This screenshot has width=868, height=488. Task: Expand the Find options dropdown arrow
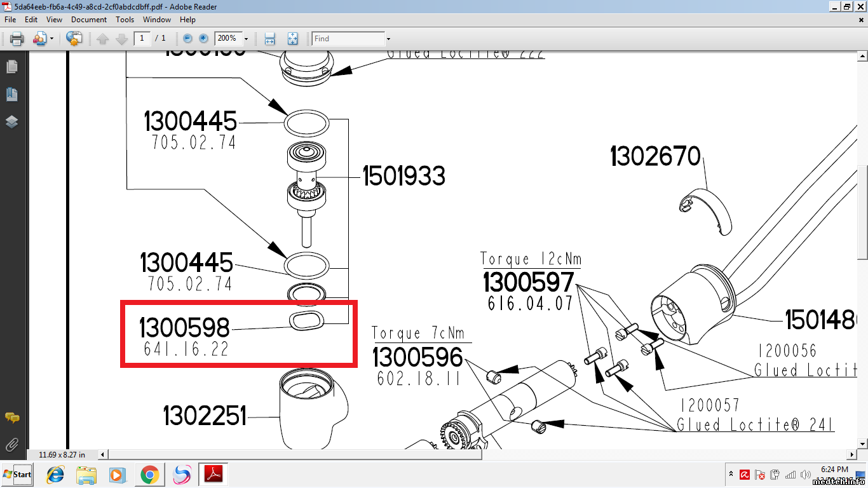(x=388, y=39)
